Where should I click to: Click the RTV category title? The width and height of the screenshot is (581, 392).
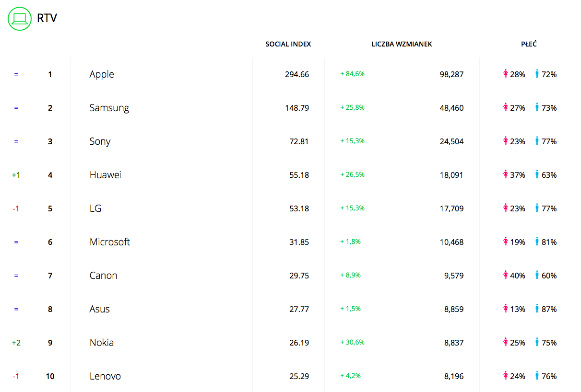pos(47,19)
